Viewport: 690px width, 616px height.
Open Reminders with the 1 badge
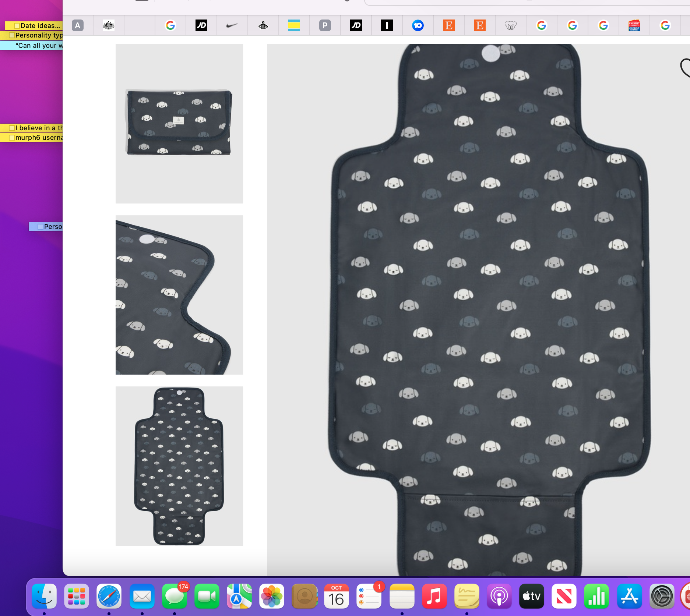click(x=369, y=596)
